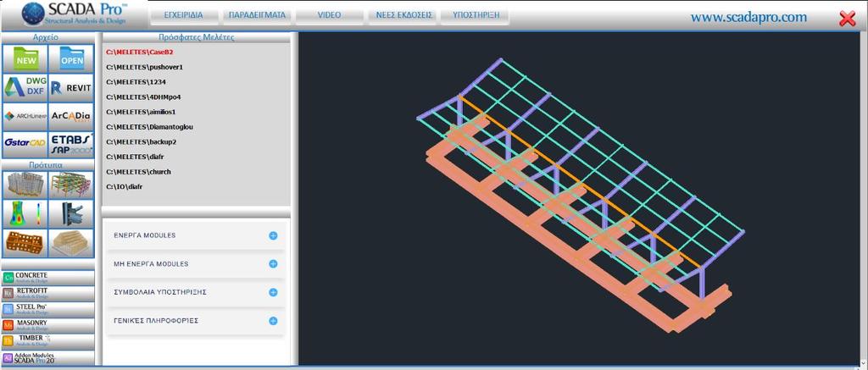Open recent study C:\MELETES\Diamantoglou
Image resolution: width=868 pixels, height=370 pixels.
pyautogui.click(x=149, y=127)
